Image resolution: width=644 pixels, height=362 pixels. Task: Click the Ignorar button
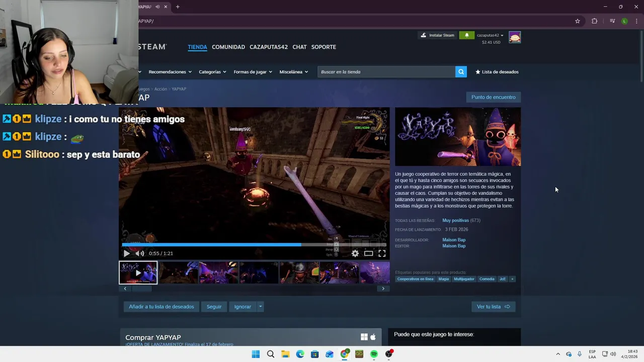click(x=243, y=307)
